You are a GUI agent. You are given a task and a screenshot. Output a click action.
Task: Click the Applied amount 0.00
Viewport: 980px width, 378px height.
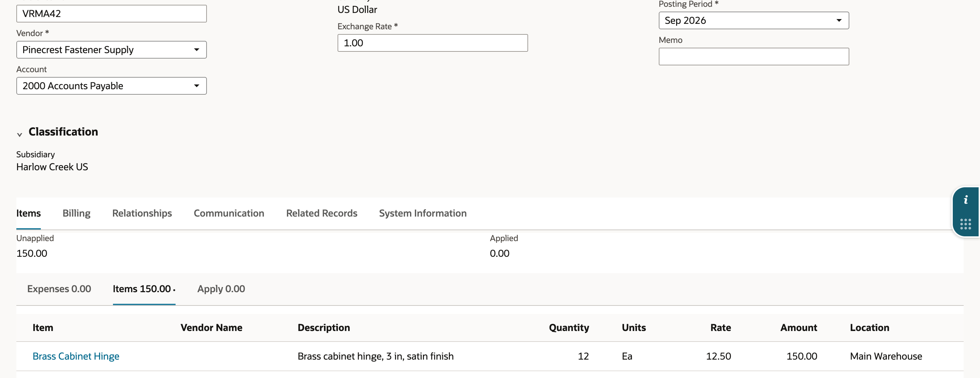click(x=500, y=253)
